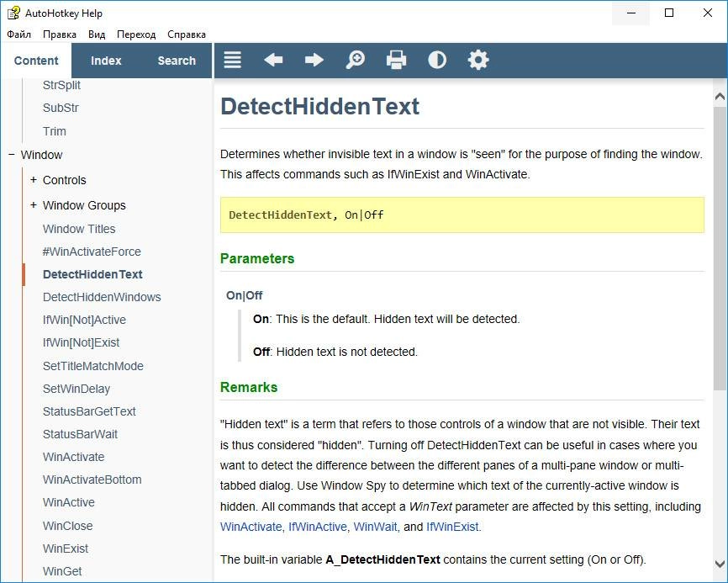Open the WinGet topic
Viewport: 728px width, 583px height.
(62, 571)
